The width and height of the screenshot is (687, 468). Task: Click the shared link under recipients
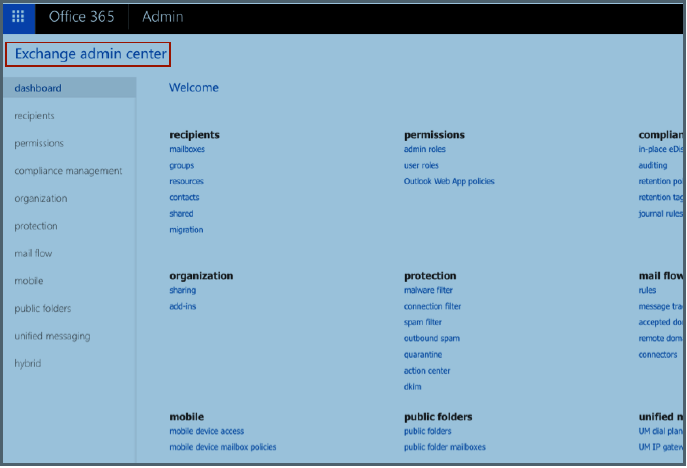(x=181, y=214)
